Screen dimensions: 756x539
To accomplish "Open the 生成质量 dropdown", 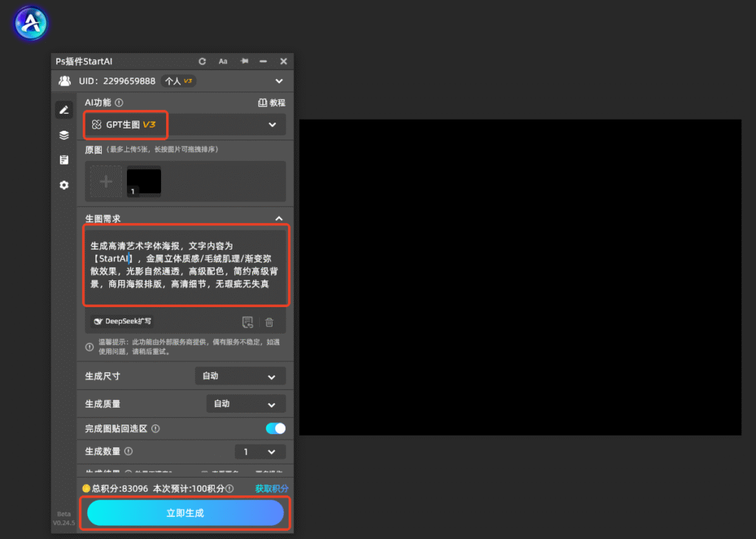I will point(246,404).
